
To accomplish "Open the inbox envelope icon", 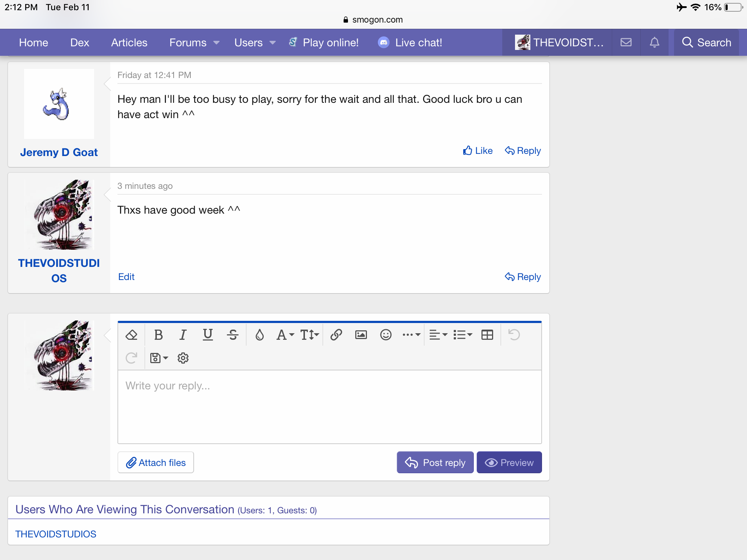I will click(626, 43).
